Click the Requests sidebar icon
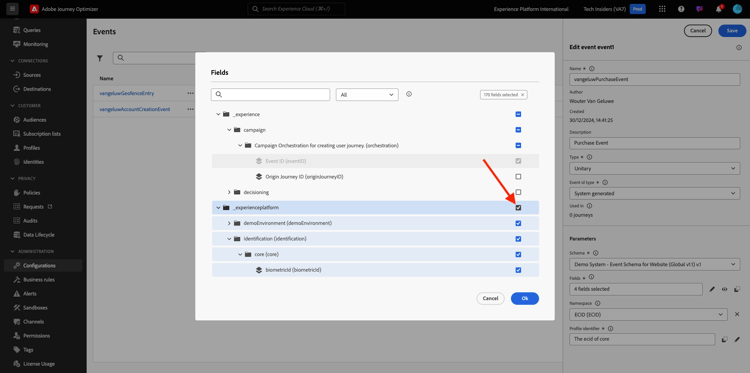Viewport: 750px width, 373px height. coord(17,207)
